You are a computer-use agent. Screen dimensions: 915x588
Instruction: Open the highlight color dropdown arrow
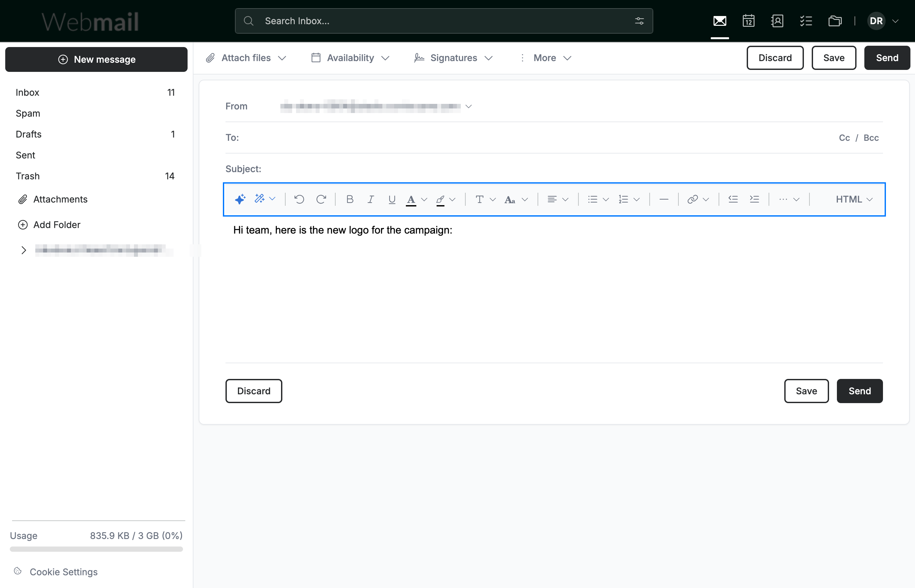(453, 199)
